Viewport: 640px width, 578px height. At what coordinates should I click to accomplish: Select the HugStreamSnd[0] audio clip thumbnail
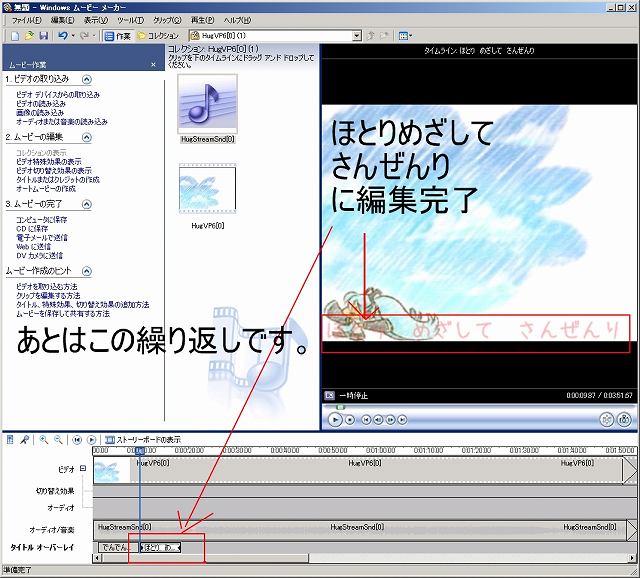click(x=207, y=104)
